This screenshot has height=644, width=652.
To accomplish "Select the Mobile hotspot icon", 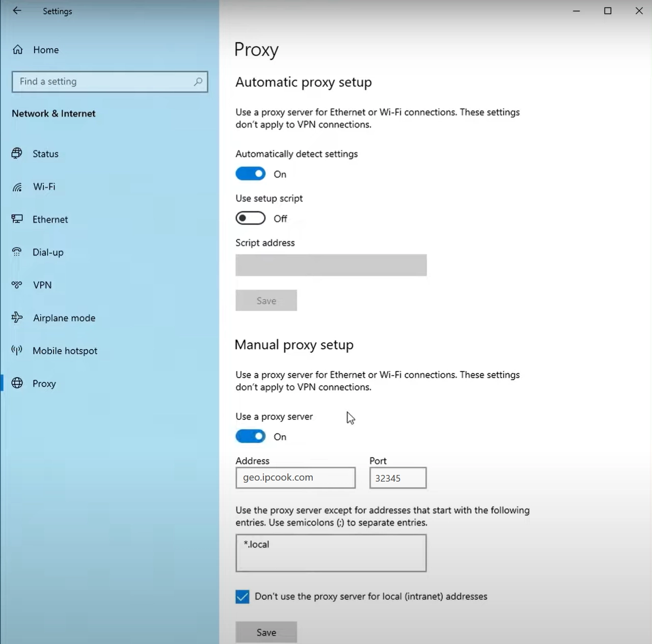I will pyautogui.click(x=17, y=350).
